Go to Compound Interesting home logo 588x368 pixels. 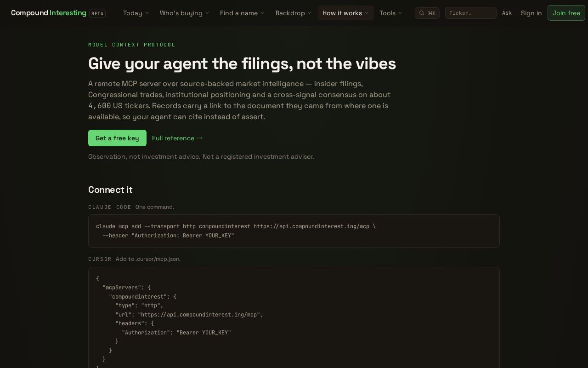pos(49,13)
